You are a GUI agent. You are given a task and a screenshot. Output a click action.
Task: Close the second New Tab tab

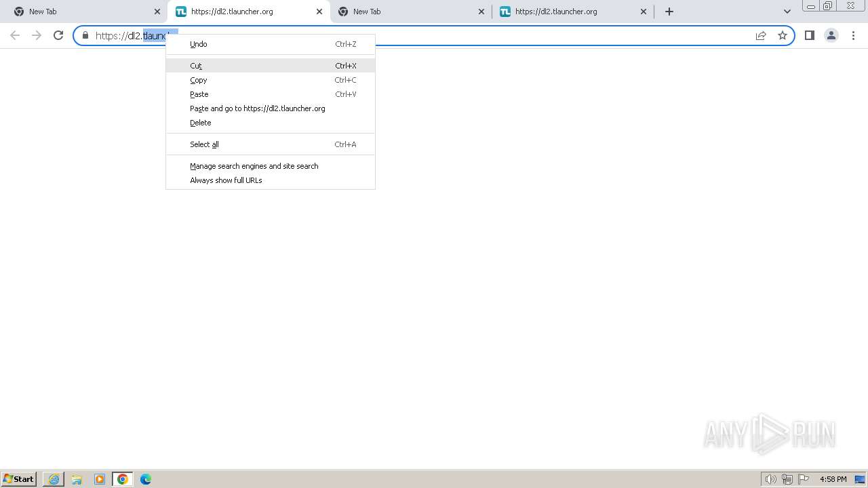point(481,12)
